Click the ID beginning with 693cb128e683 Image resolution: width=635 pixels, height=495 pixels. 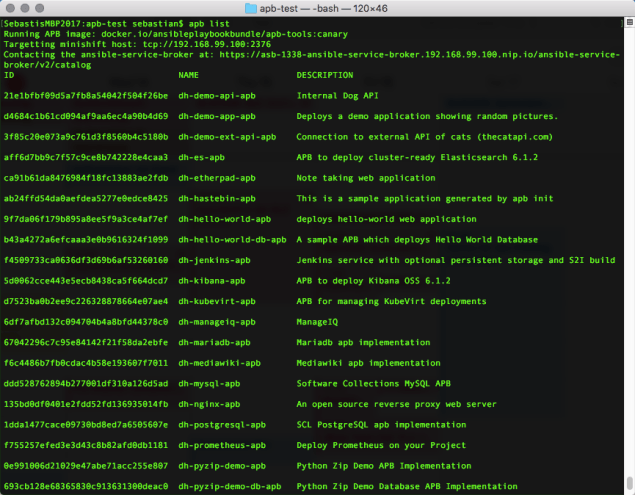(x=86, y=486)
